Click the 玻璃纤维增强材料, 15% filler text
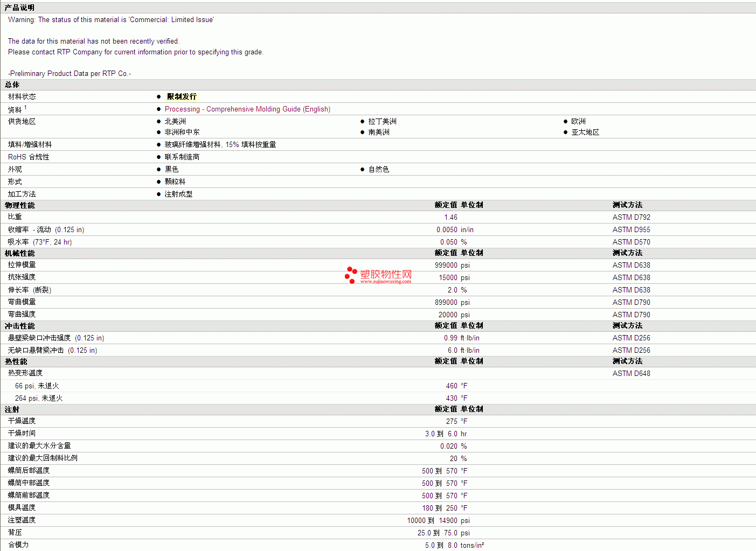 pyautogui.click(x=220, y=144)
